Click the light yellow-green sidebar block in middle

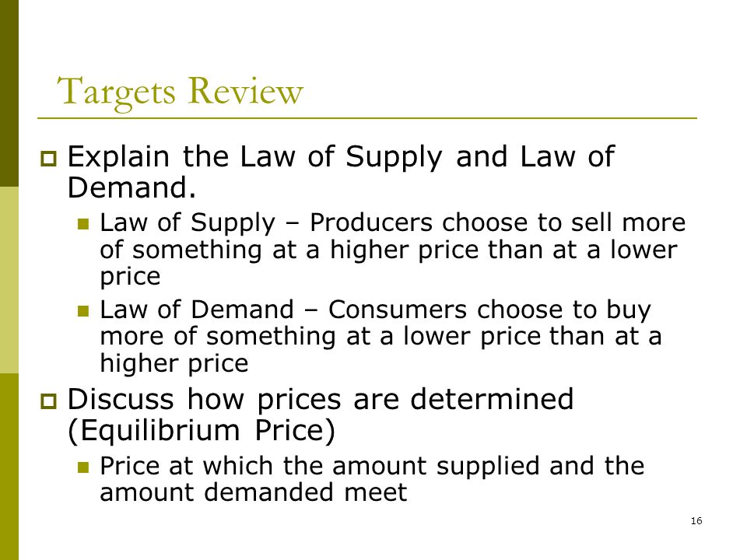(9, 280)
